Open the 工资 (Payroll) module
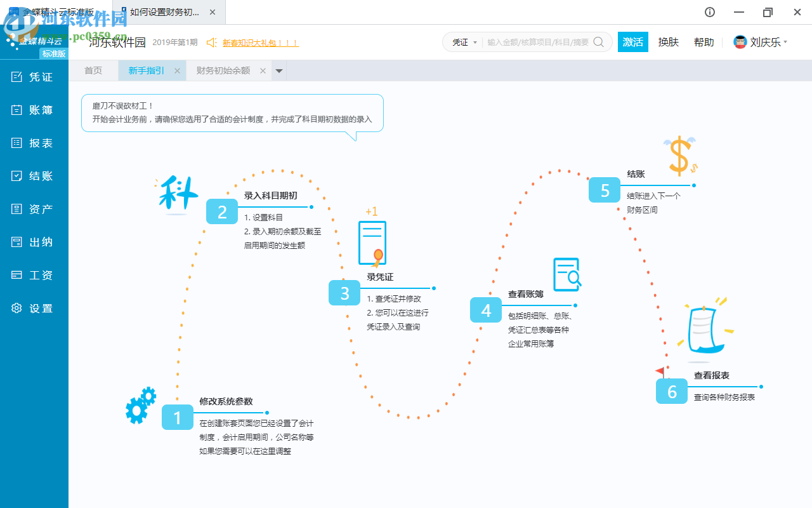 [34, 275]
